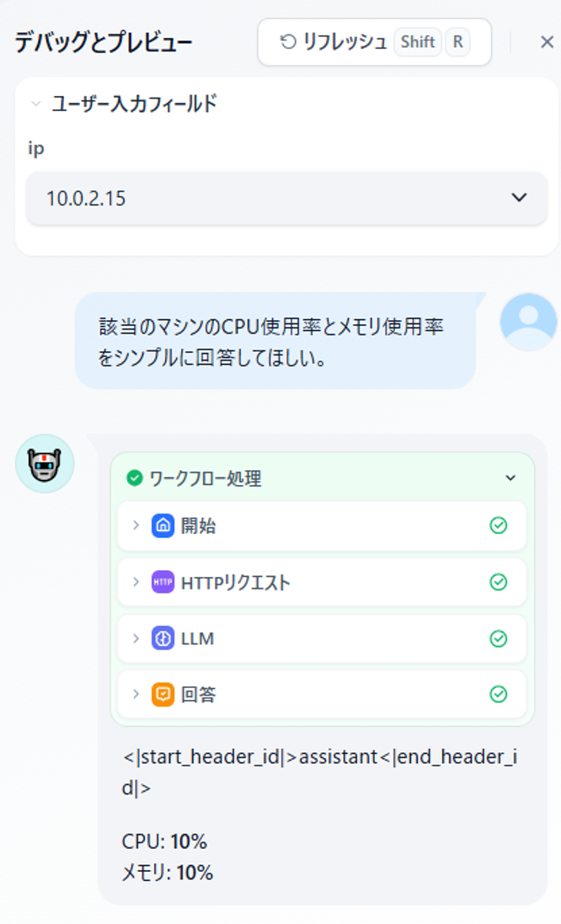Image resolution: width=561 pixels, height=924 pixels.
Task: Collapse the ワークフロー処理 panel chevron
Action: [x=511, y=478]
